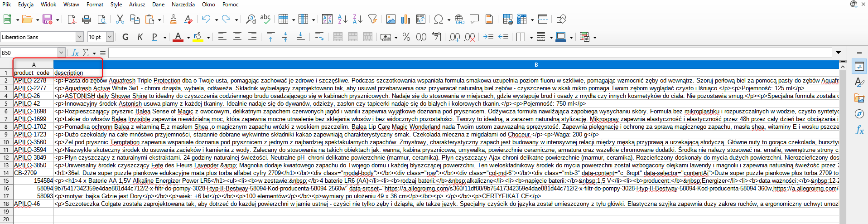Define the print area
Viewport: 868px width, 224px height.
point(507,19)
